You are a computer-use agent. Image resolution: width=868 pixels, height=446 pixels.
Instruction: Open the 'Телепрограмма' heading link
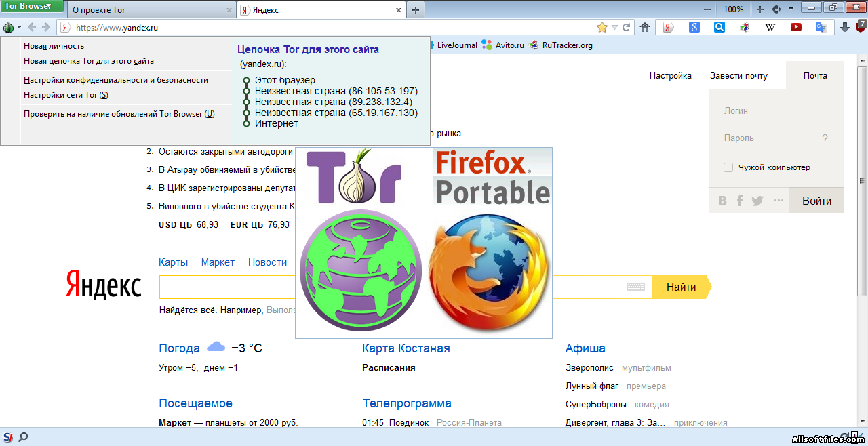tap(407, 403)
